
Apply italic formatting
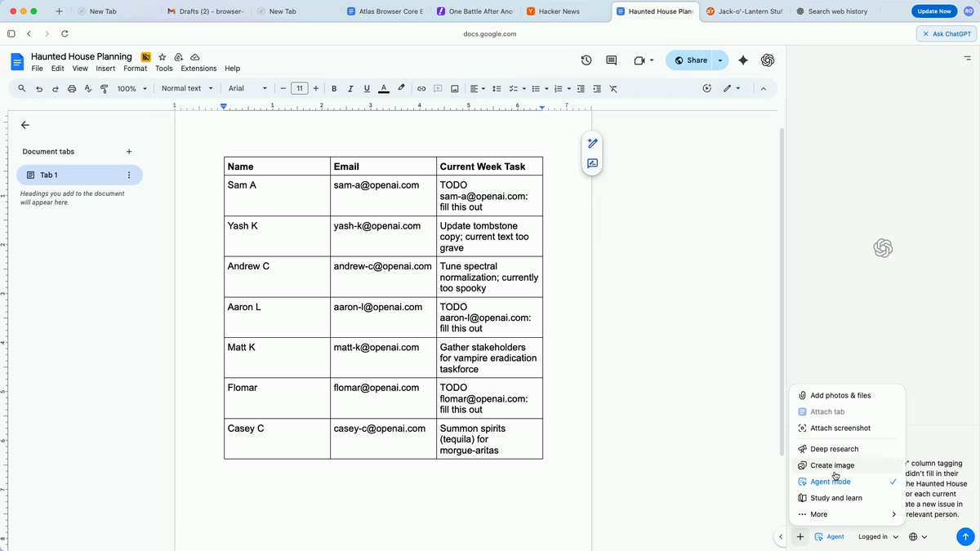pyautogui.click(x=350, y=88)
